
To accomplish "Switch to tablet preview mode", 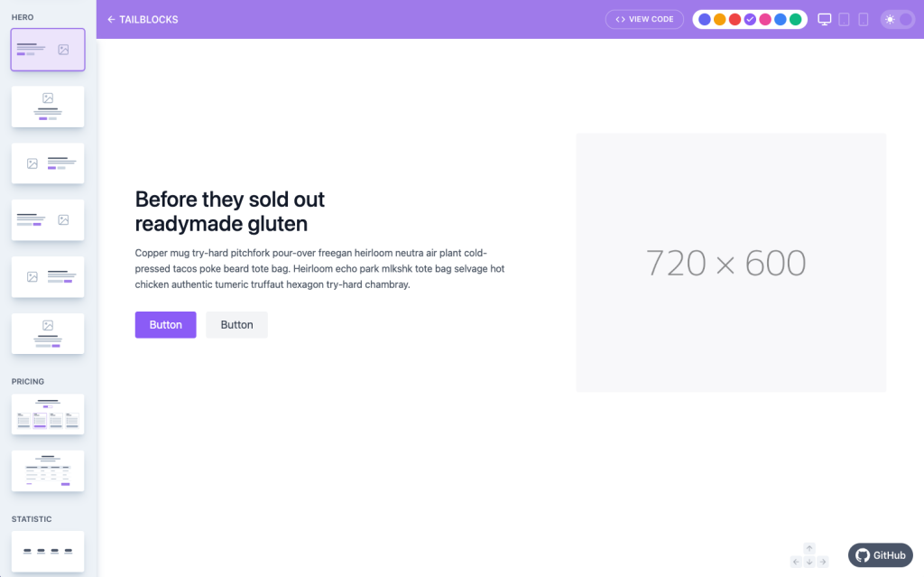I will tap(844, 19).
